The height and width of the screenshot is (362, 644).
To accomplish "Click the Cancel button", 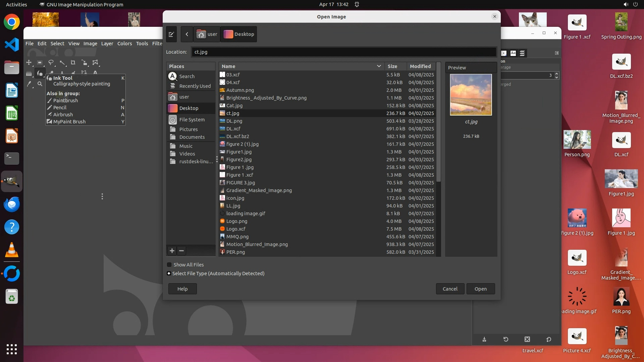I will pyautogui.click(x=450, y=289).
